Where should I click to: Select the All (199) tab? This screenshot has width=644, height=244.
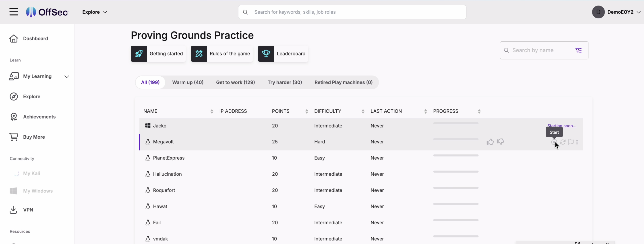tap(150, 82)
